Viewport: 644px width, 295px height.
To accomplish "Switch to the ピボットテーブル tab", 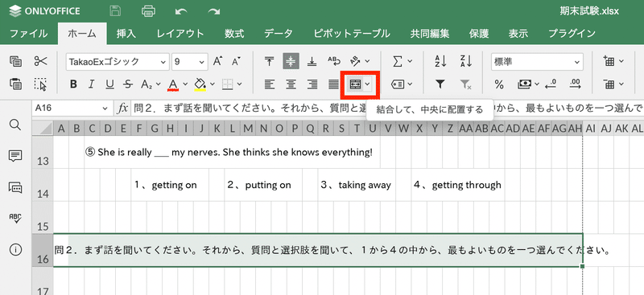I will (352, 33).
